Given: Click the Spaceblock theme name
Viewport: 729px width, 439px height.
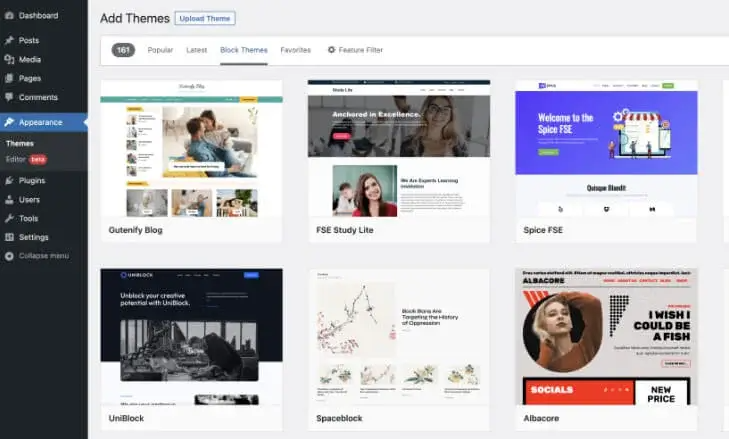Looking at the screenshot, I should pos(339,419).
